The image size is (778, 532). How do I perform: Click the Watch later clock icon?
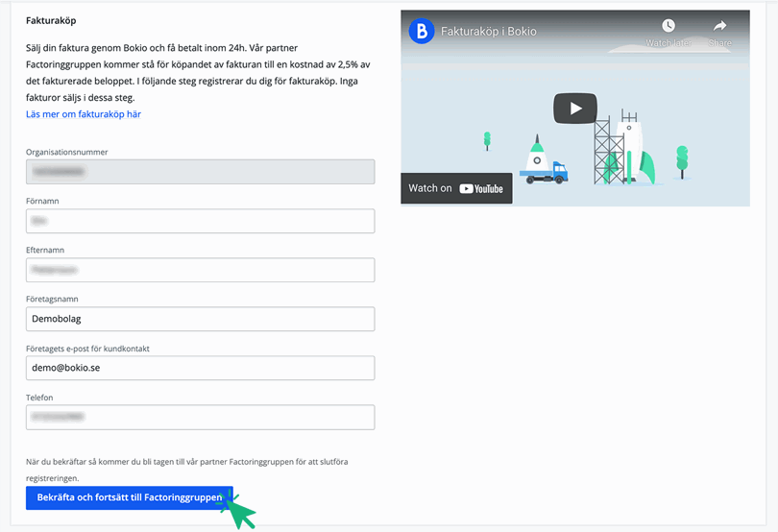[668, 27]
